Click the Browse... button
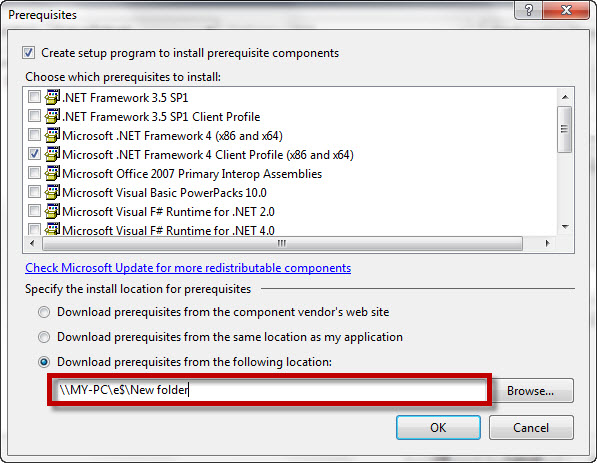The height and width of the screenshot is (463, 597). pyautogui.click(x=530, y=391)
